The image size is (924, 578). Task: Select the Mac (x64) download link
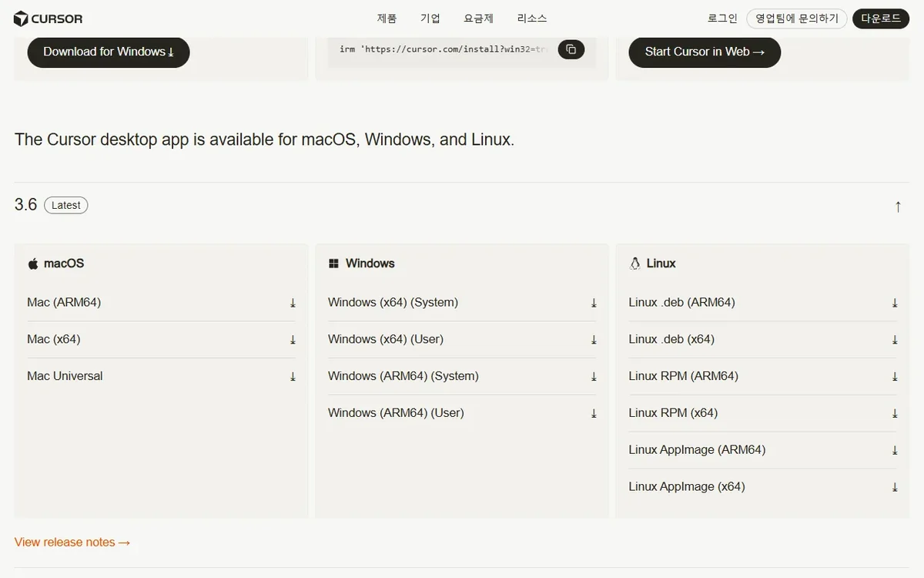pos(162,340)
